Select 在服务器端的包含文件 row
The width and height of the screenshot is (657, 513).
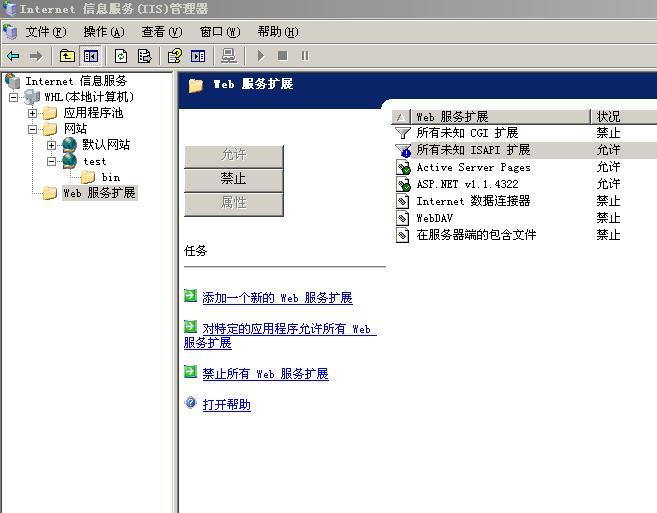coord(525,235)
